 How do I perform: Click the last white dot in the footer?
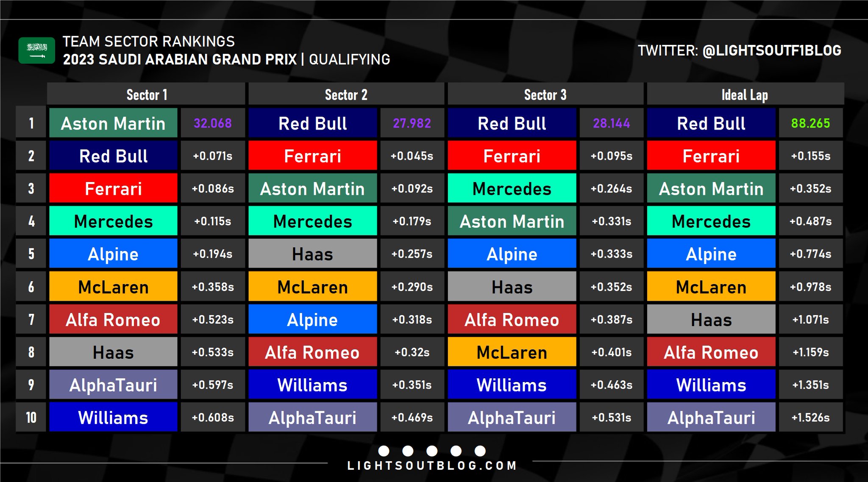click(x=480, y=451)
